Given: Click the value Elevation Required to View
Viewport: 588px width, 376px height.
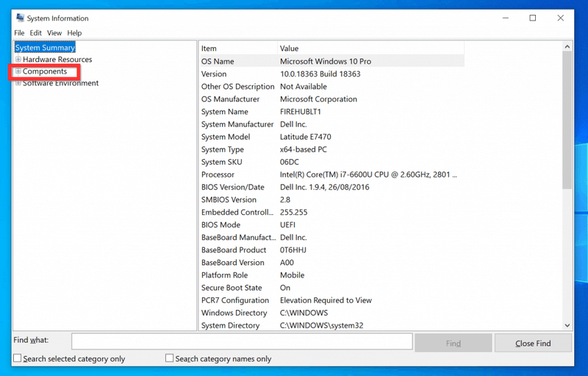Looking at the screenshot, I should (326, 300).
